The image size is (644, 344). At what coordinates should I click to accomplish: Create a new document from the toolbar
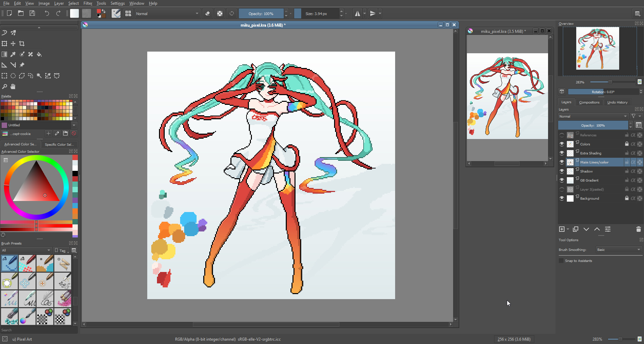click(x=9, y=13)
